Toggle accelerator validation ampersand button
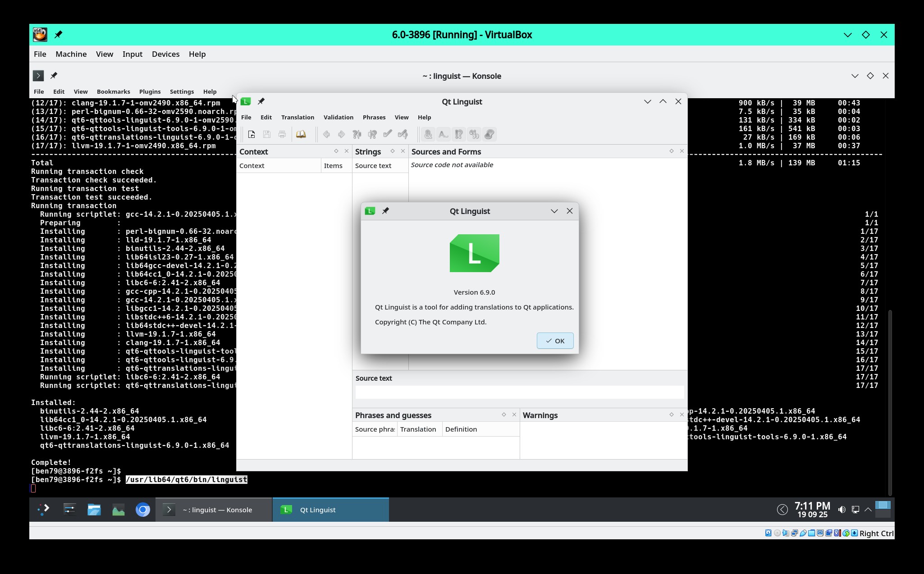Screen dimensions: 924x574 pos(428,134)
